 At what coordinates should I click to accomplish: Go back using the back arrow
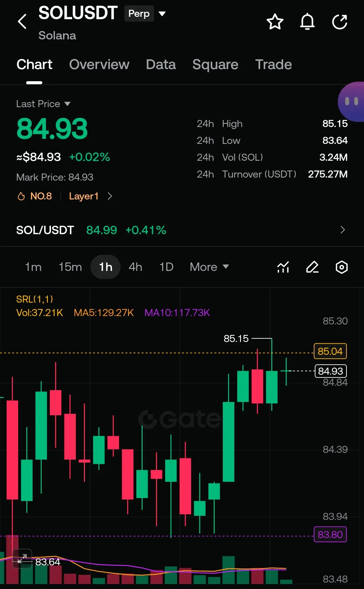tap(22, 22)
